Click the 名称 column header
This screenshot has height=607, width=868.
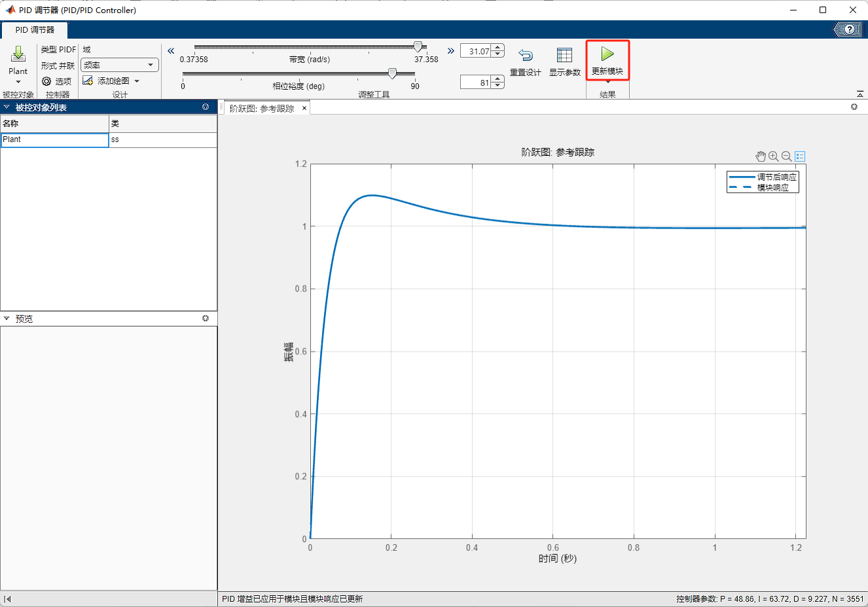coord(54,123)
